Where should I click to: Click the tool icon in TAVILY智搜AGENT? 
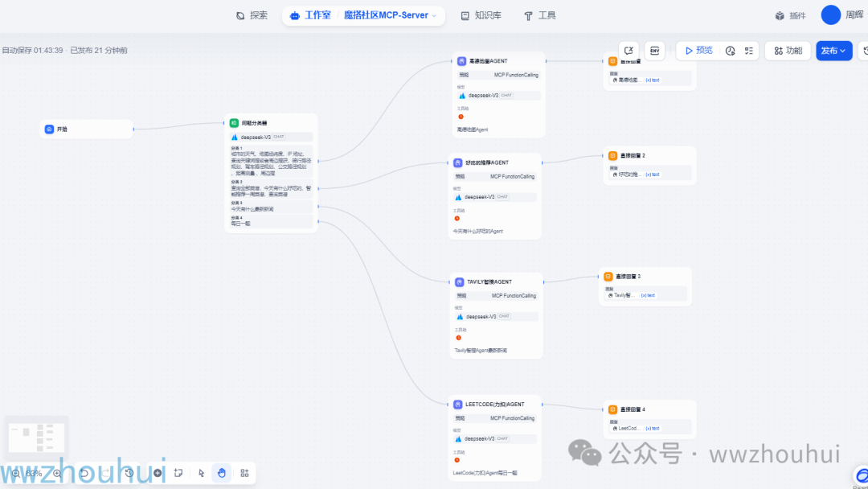point(458,338)
